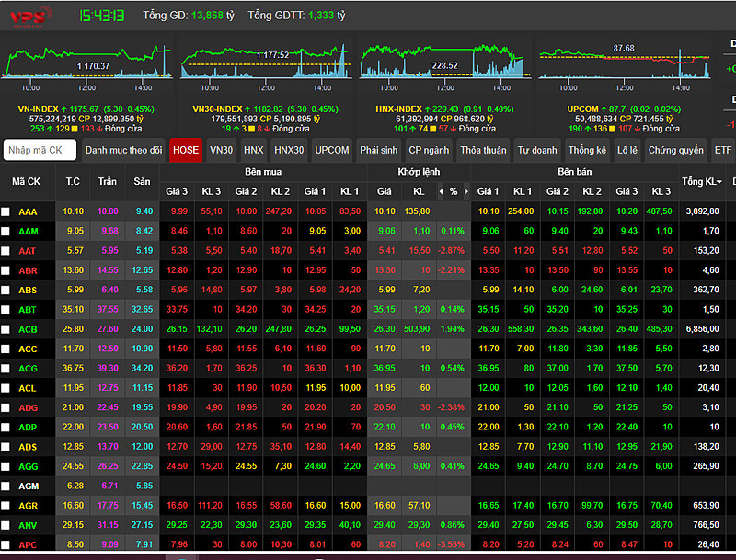Check the box next to AGR
Image resolution: width=736 pixels, height=560 pixels.
[x=6, y=506]
